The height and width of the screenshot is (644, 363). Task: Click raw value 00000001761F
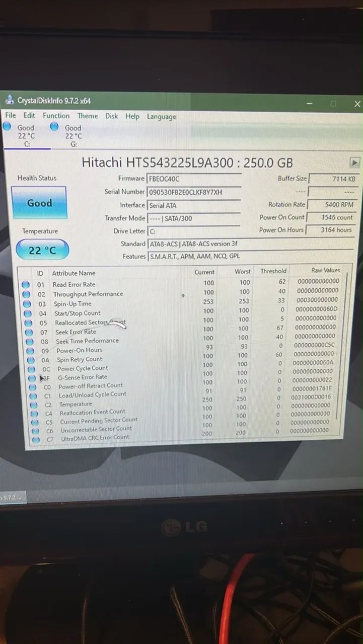[x=312, y=389]
